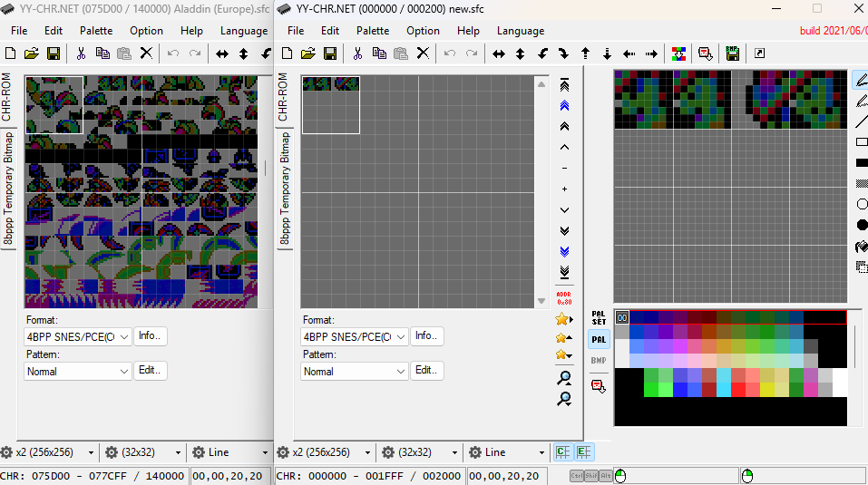Click Copy icon in new.sfc window toolbar
The image size is (868, 485).
click(x=379, y=53)
